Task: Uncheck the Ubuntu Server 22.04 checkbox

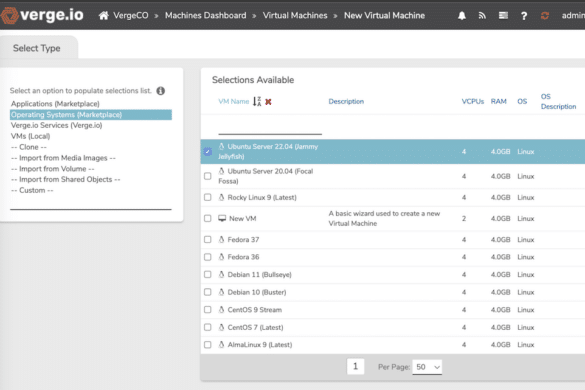Action: click(208, 151)
